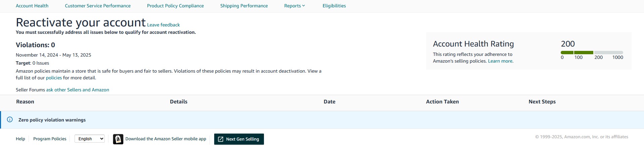Click the Details column header
The image size is (644, 158).
click(x=179, y=102)
